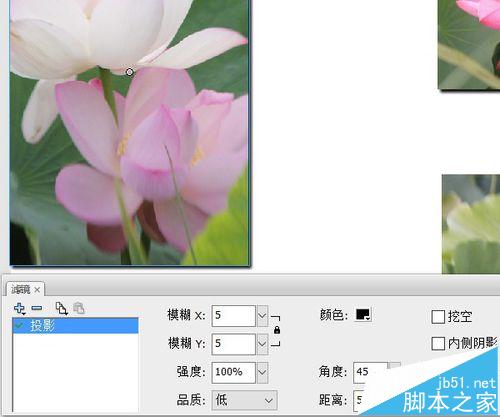Click the greyed-out paste filter icon
The width and height of the screenshot is (500, 417).
coord(79,308)
